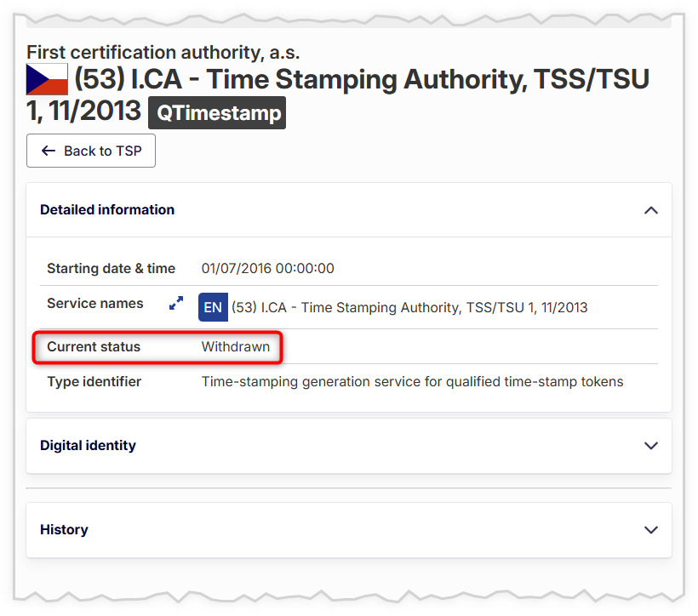Click the 'Type identifier' label
The image size is (698, 616).
point(94,382)
